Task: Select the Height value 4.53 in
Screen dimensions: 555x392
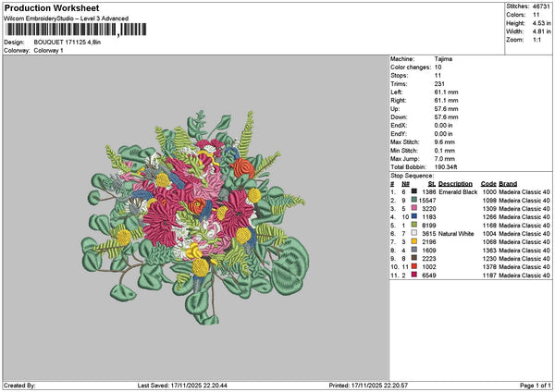Action: coord(541,23)
